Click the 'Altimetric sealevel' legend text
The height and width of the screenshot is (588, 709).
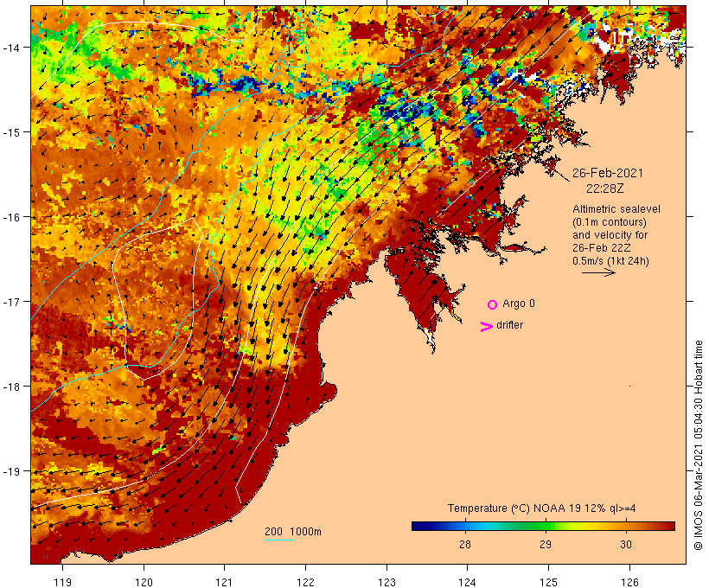[x=616, y=209]
